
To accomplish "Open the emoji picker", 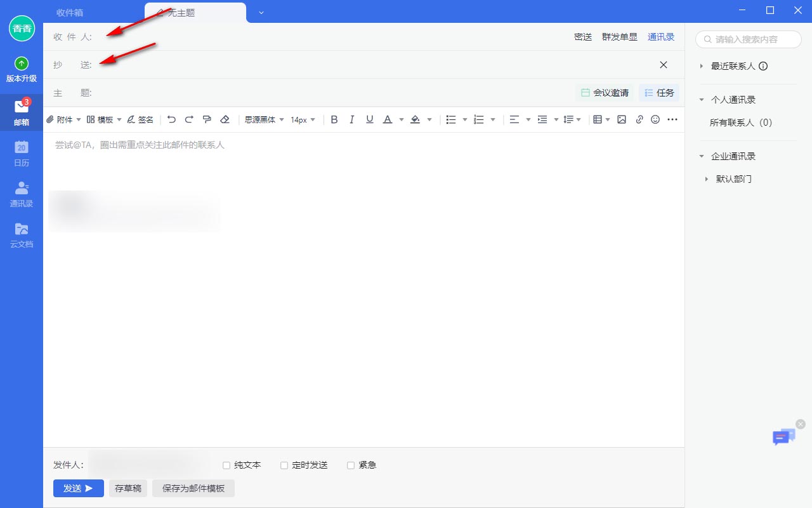I will coord(656,119).
